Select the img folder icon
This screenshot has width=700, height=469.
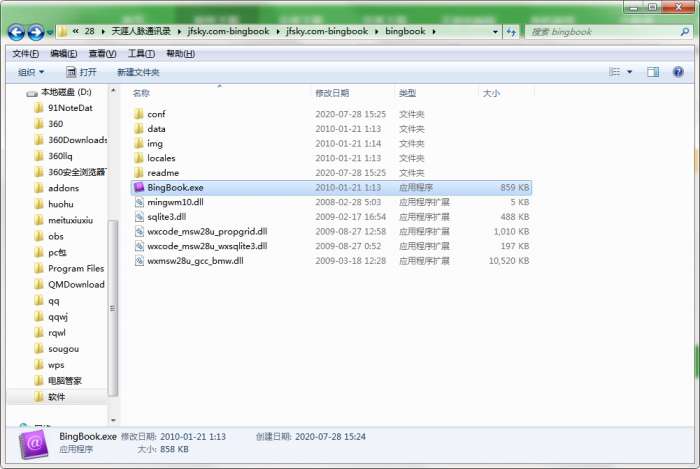pos(139,143)
